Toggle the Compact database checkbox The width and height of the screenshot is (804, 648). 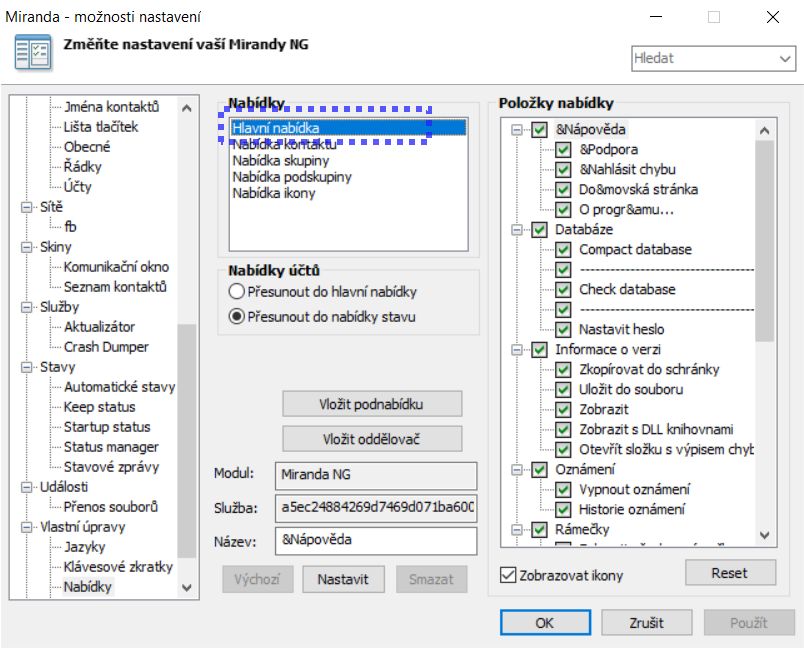point(563,250)
